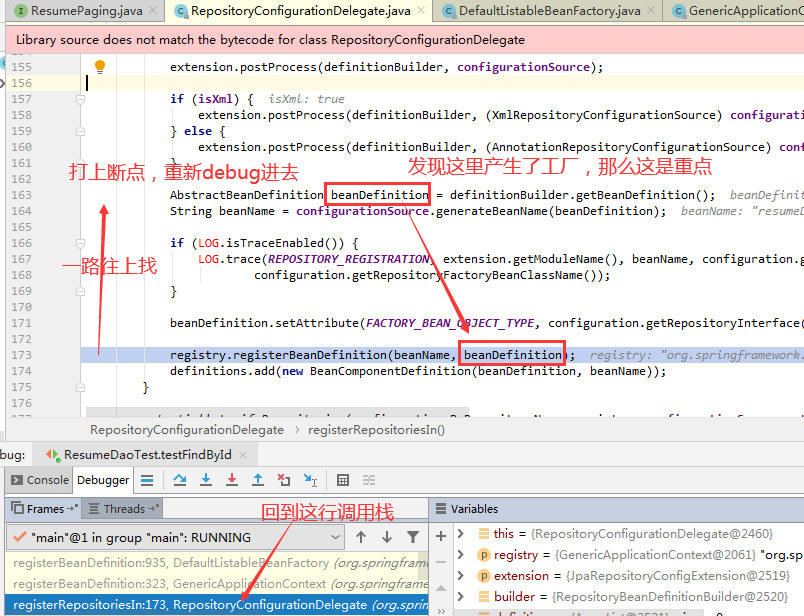Click the Step Out arrow icon
804x616 pixels.
(258, 480)
